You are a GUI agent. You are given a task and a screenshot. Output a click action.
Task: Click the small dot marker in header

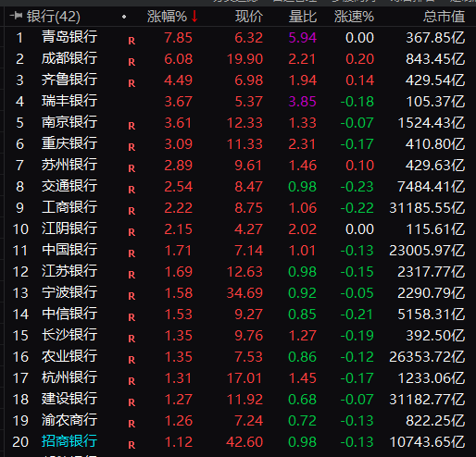(124, 17)
